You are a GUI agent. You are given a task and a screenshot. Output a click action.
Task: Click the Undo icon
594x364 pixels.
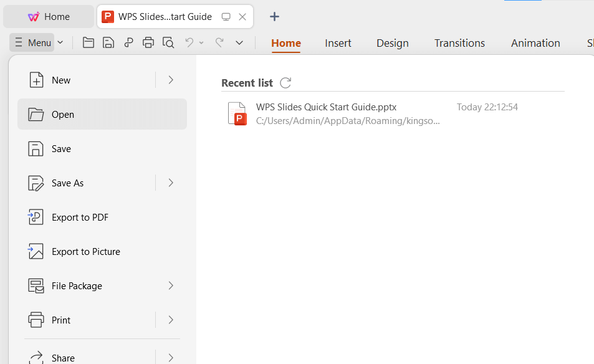(189, 42)
